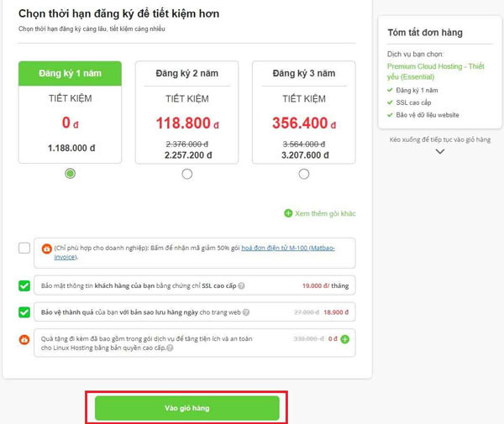Uncheck the SSL cao cấp certificate checkbox
Viewport: 504px width, 424px height.
[x=24, y=285]
